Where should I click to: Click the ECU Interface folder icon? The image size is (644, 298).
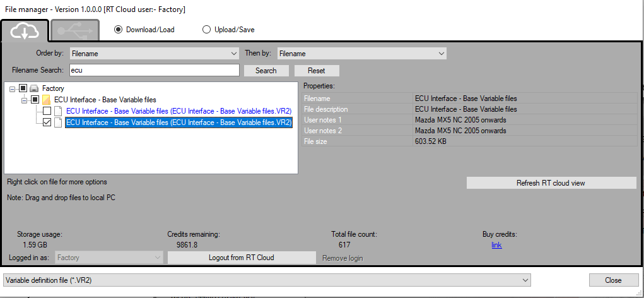coord(46,100)
